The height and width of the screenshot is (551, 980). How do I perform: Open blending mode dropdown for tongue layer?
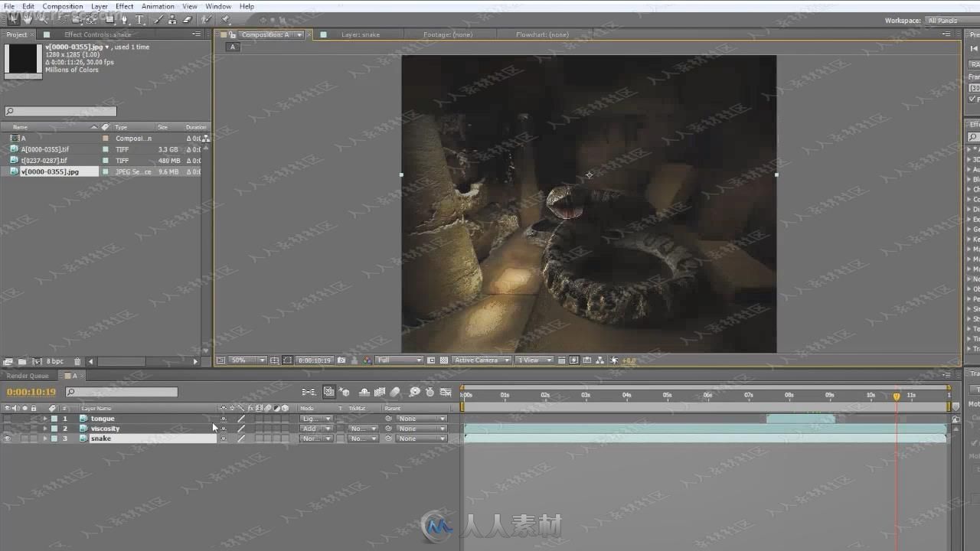click(x=315, y=419)
